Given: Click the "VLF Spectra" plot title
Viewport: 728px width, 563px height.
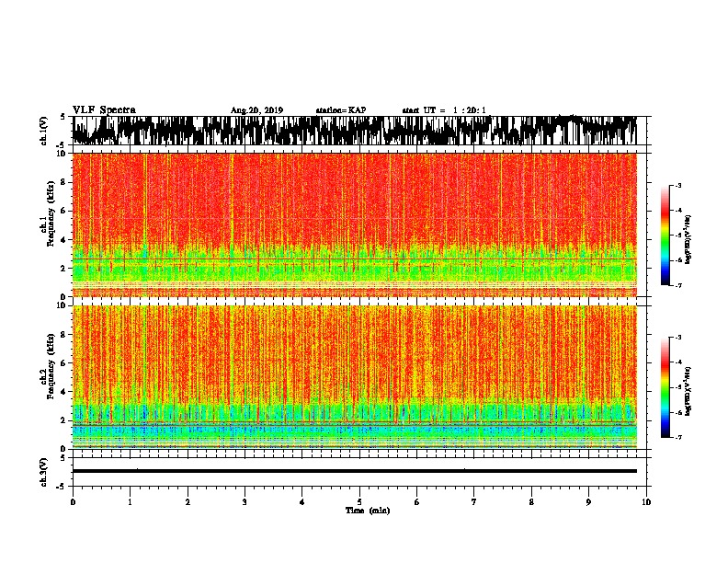Looking at the screenshot, I should pyautogui.click(x=104, y=109).
